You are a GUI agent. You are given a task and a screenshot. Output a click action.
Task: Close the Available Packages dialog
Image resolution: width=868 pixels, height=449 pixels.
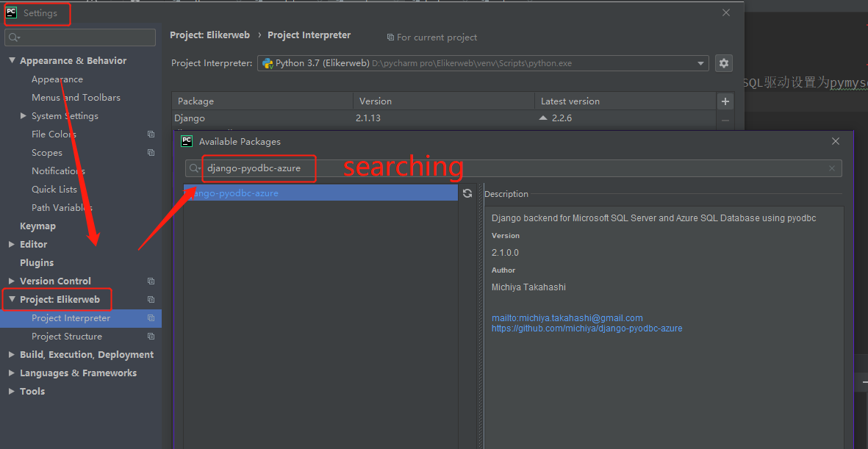(836, 141)
